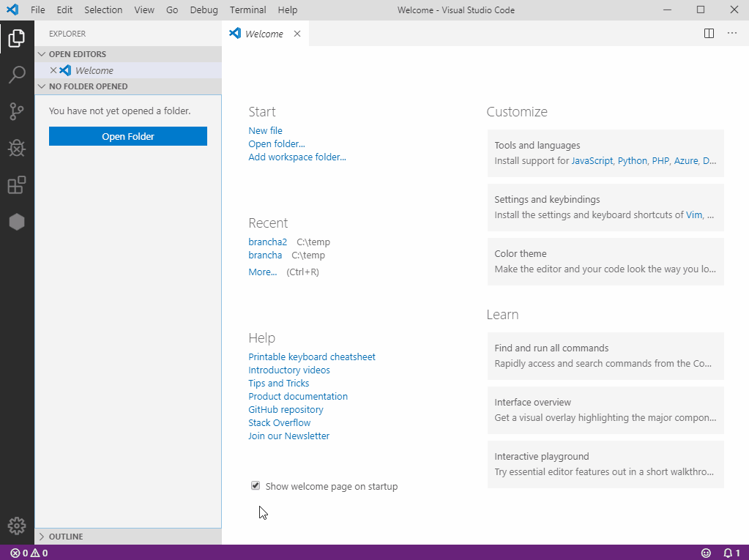Click the blue Open Folder button
The width and height of the screenshot is (749, 560).
pos(128,136)
